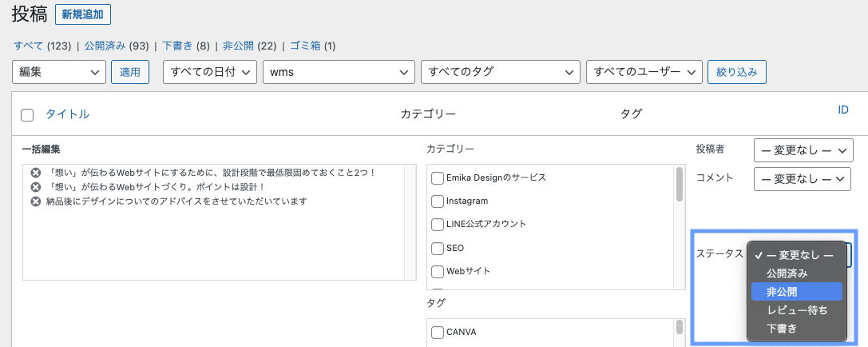Expand the すべての日付 date filter
The height and width of the screenshot is (347, 868).
coord(209,71)
